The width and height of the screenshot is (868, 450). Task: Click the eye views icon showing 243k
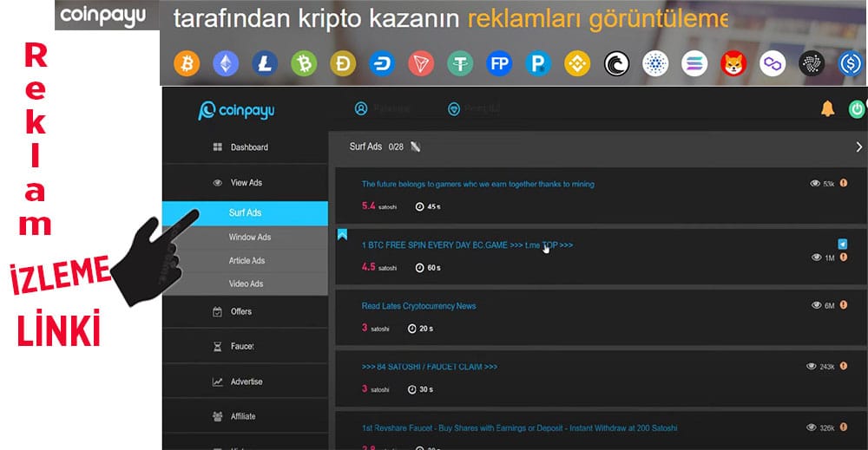click(x=812, y=367)
